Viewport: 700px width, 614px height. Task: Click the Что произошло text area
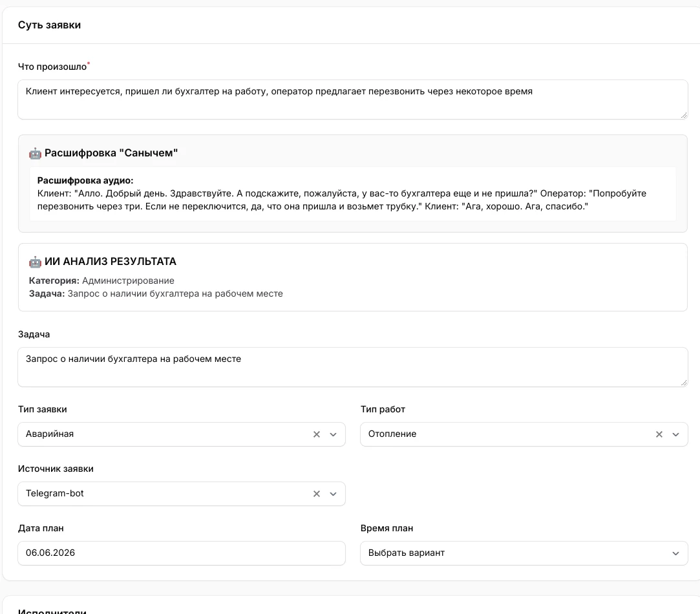353,100
